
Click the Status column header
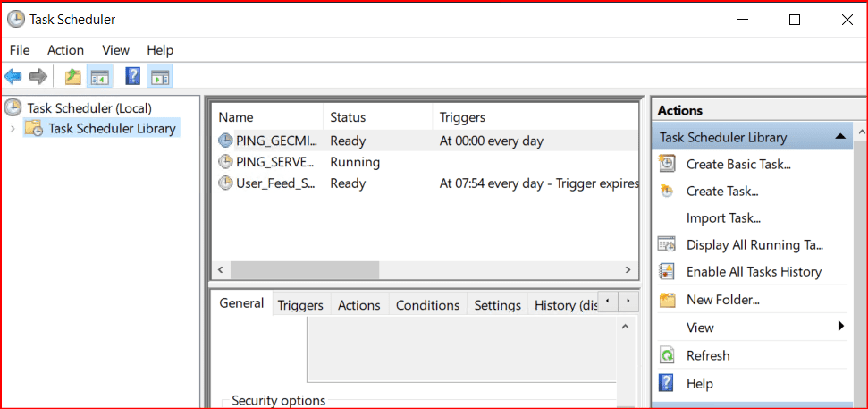[x=348, y=117]
